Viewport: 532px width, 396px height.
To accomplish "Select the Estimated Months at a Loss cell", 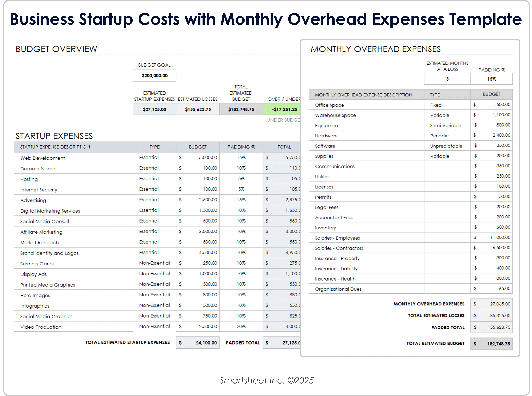I will (447, 79).
